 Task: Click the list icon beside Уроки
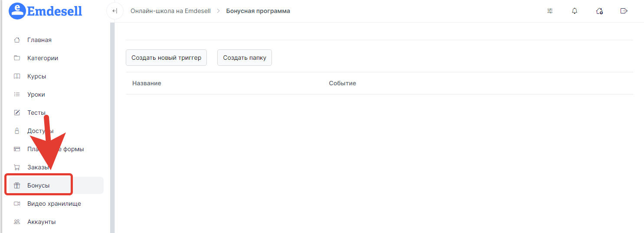coord(17,94)
